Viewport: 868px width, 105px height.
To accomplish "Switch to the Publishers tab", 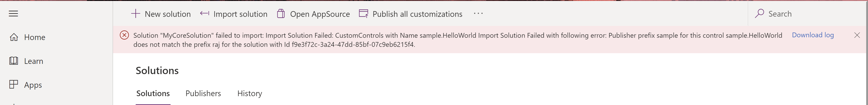I will [203, 93].
